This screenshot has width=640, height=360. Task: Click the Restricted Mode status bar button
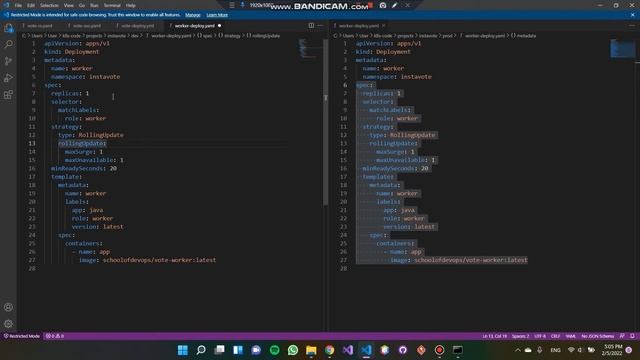[22, 336]
